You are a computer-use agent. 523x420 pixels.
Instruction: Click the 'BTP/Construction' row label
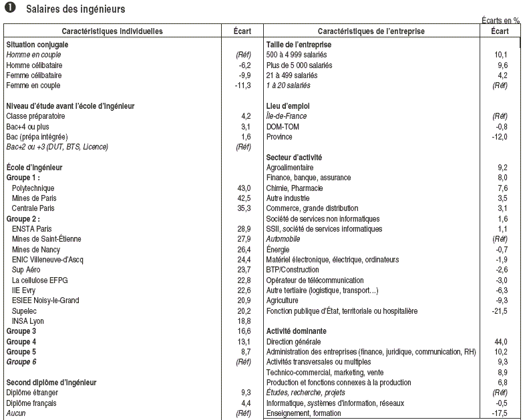pos(293,270)
